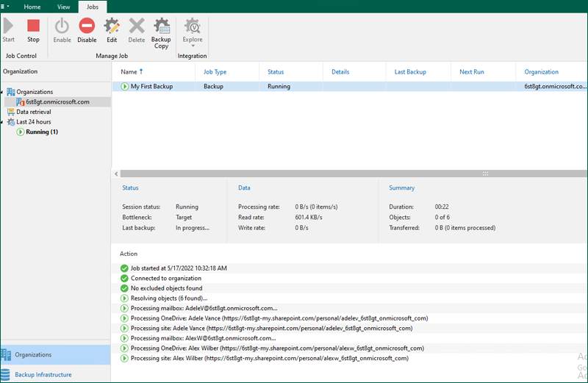The image size is (588, 383).
Task: Click success icon beside Connected to organization
Action: click(x=124, y=279)
